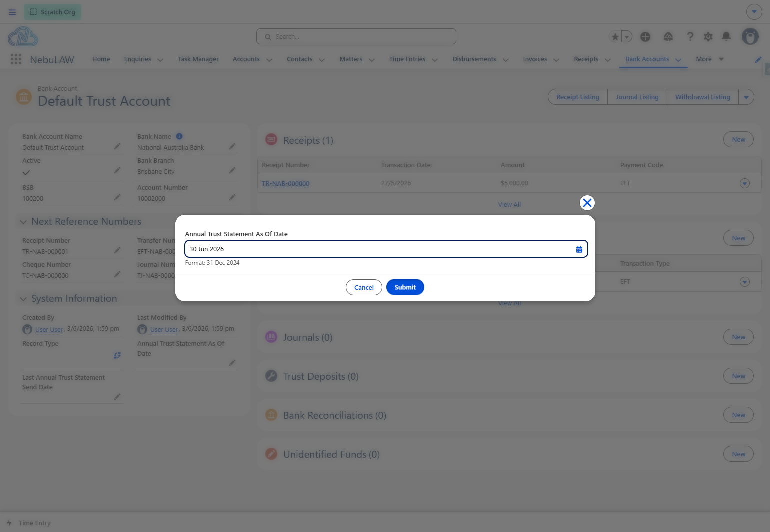Viewport: 770px width, 532px height.
Task: Change the Record Type icon
Action: point(117,355)
